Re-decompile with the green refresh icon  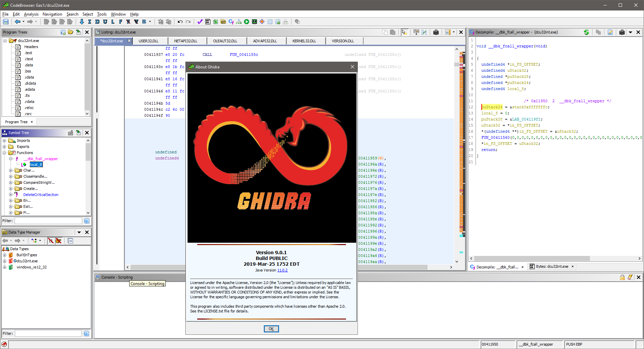tap(586, 32)
